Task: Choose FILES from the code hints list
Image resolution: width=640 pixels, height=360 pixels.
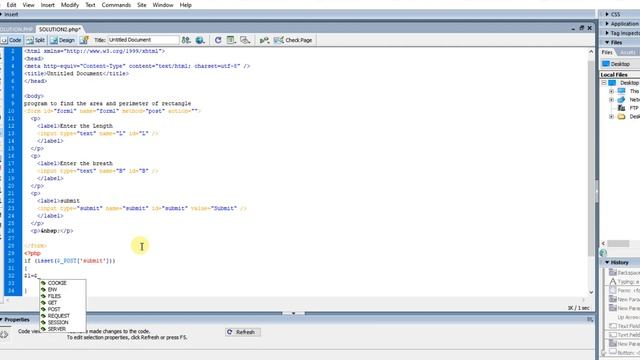Action: [x=62, y=296]
